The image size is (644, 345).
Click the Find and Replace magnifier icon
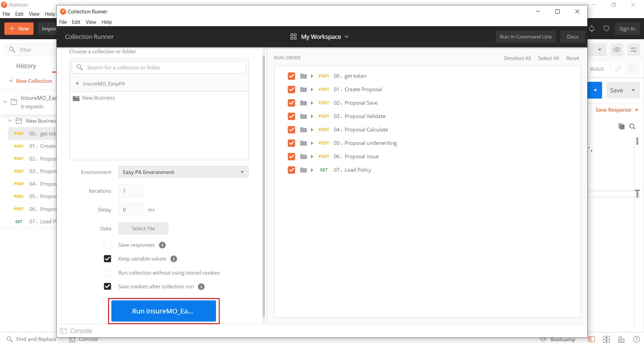click(x=10, y=339)
